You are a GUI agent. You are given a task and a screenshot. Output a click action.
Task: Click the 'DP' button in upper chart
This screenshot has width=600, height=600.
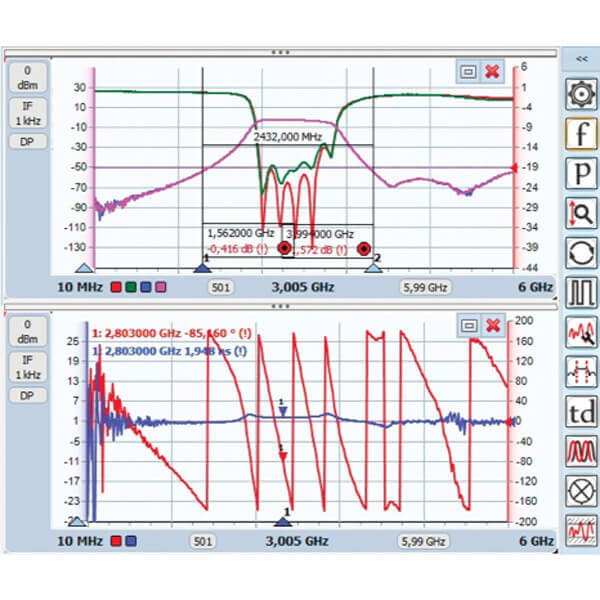point(27,141)
